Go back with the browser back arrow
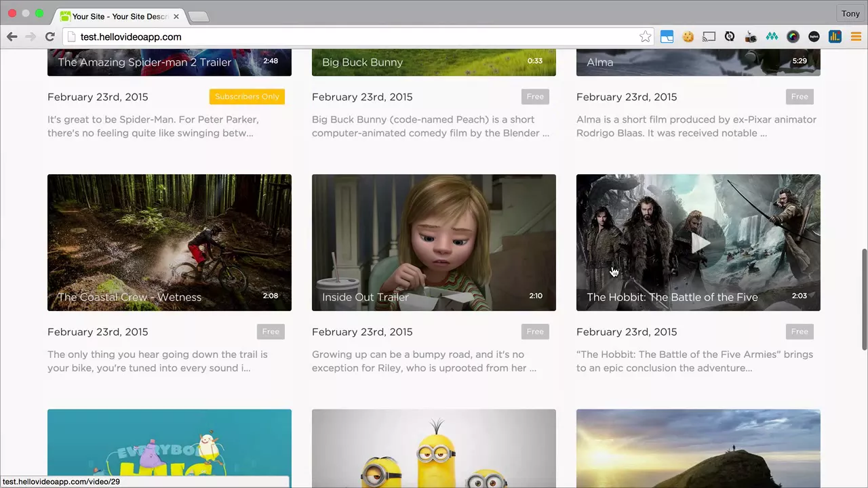Screen dimensions: 868x488 [x=12, y=37]
